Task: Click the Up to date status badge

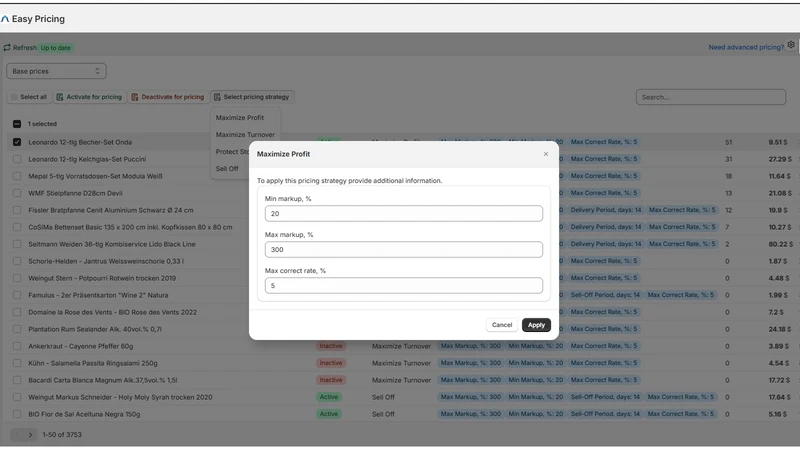Action: pos(56,48)
